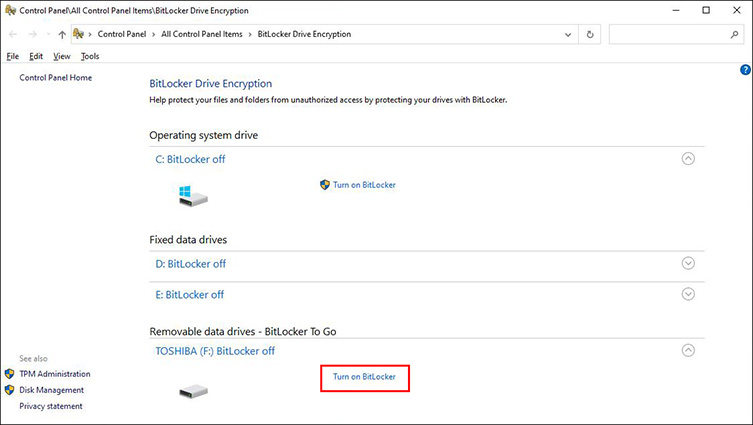Click the C: BitLocker off heading
The width and height of the screenshot is (753, 425).
190,159
